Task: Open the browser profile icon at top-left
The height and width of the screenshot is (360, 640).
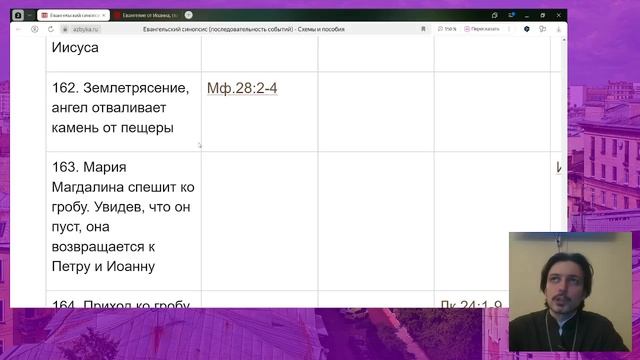Action: 18,15
